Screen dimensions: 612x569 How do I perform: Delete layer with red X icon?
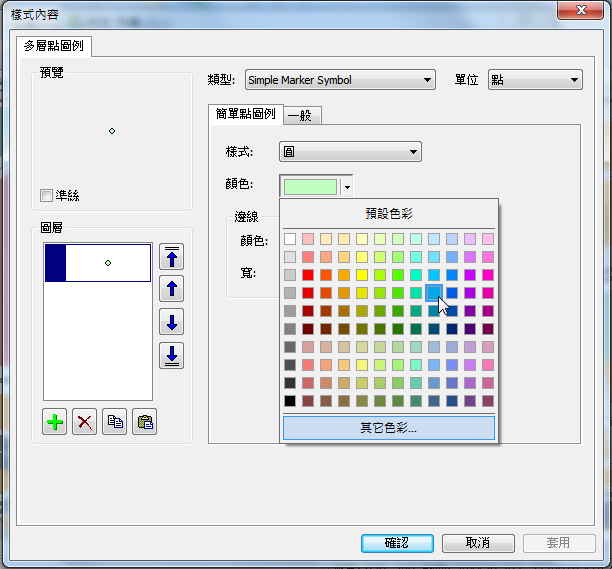point(85,422)
